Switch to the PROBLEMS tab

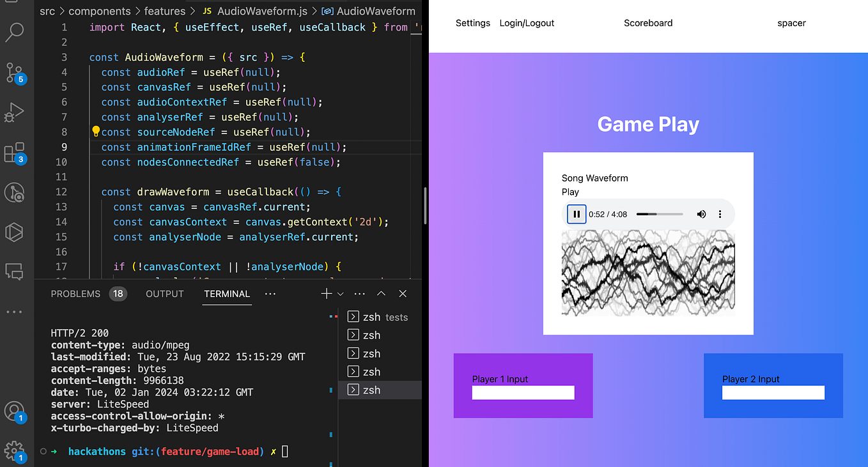pos(75,294)
